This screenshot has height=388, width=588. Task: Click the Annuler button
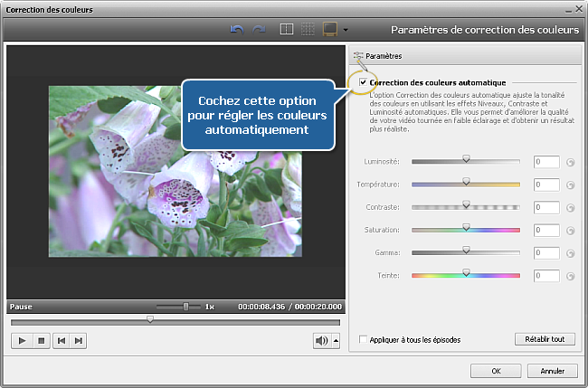(552, 371)
